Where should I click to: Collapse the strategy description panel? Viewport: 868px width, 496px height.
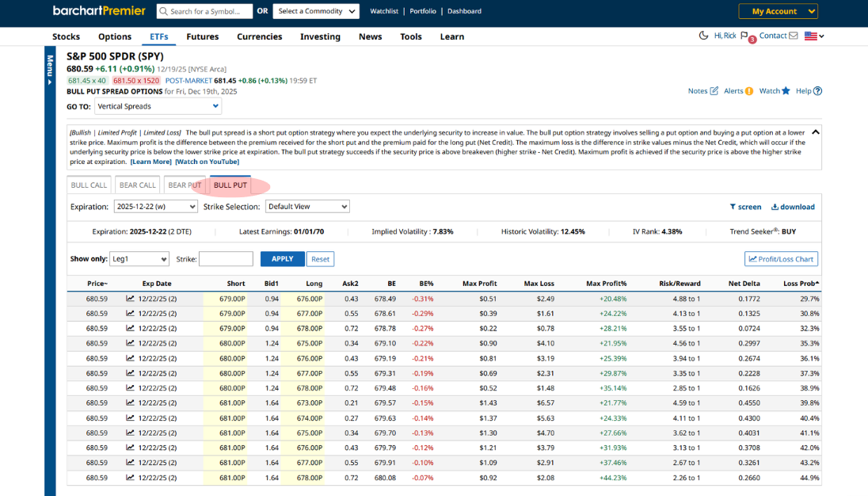(x=816, y=132)
